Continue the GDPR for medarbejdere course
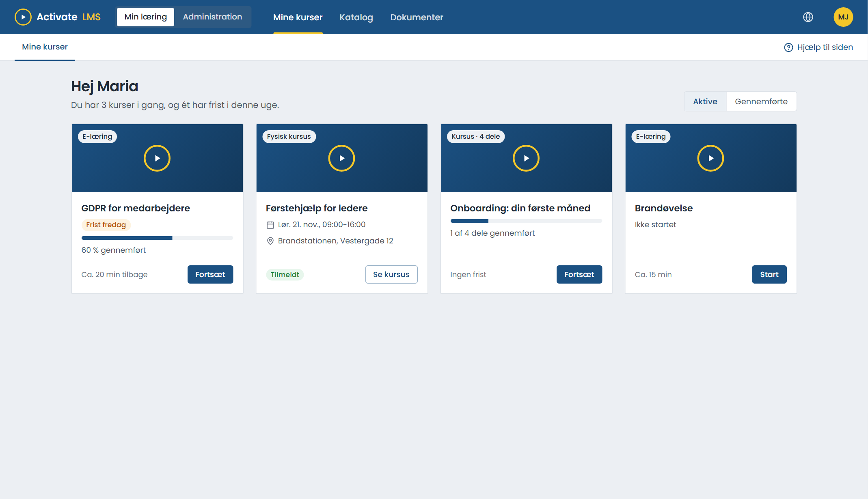The width and height of the screenshot is (868, 499). click(210, 275)
